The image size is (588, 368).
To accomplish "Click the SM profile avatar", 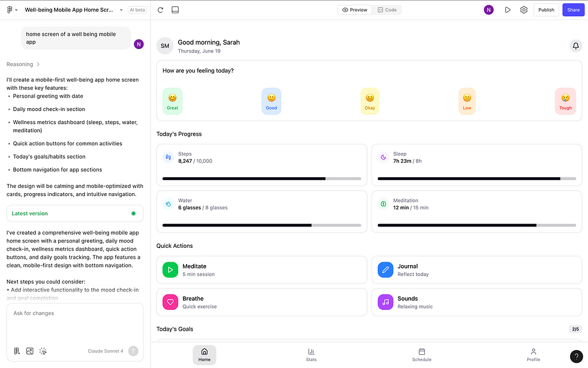I will coord(165,46).
